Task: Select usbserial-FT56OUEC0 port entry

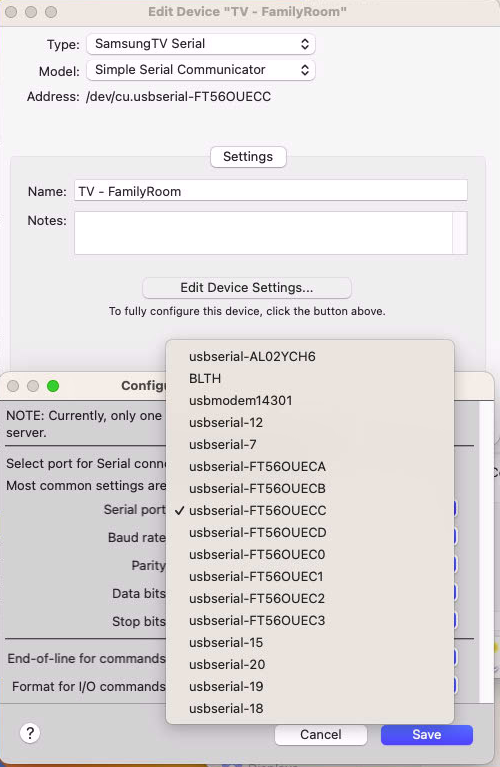Action: tap(310, 555)
